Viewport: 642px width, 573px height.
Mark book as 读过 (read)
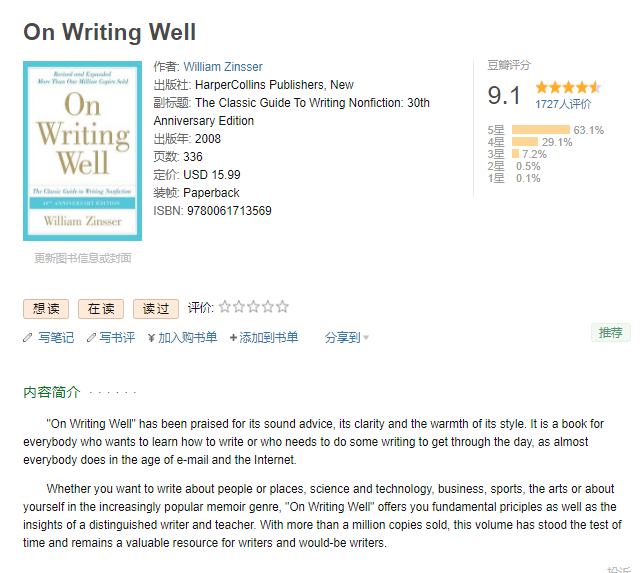pos(156,309)
